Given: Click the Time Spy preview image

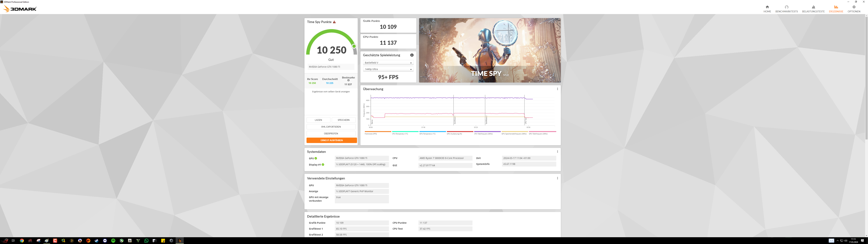Looking at the screenshot, I should point(490,50).
